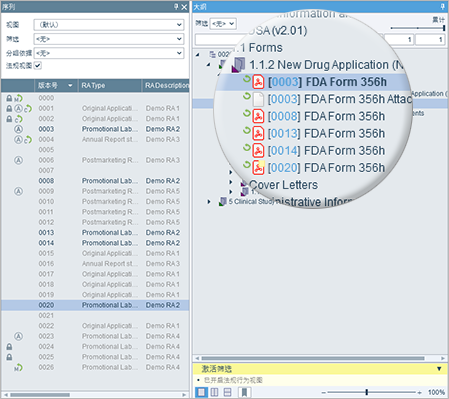Open the 视图 dropdown showing (默认)
The image size is (449, 399).
tap(109, 25)
